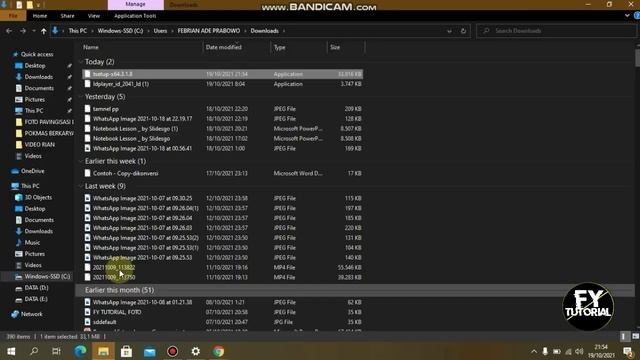Open the Mail app on taskbar
The height and width of the screenshot is (360, 640).
pos(149,351)
